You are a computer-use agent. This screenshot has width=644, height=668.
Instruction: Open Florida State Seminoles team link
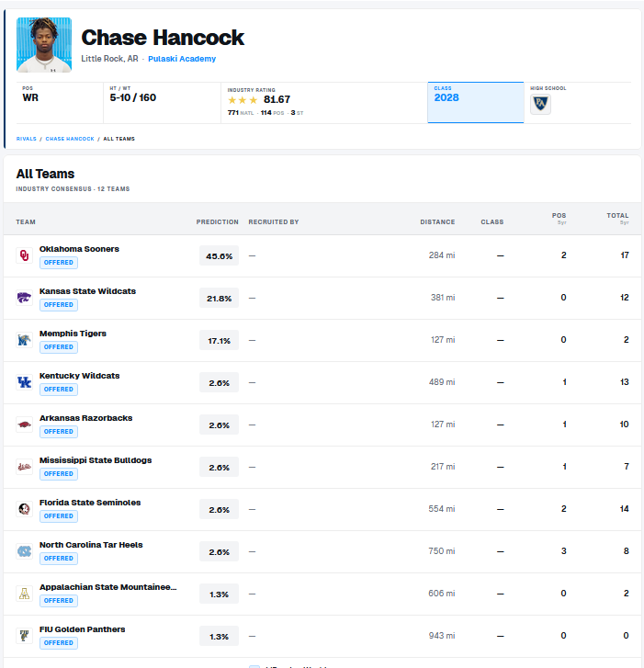pyautogui.click(x=90, y=503)
